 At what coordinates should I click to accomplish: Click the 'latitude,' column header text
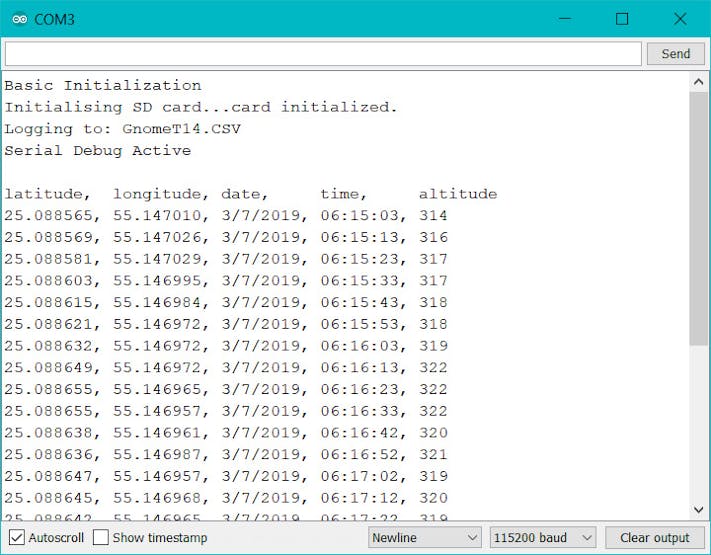tap(47, 194)
